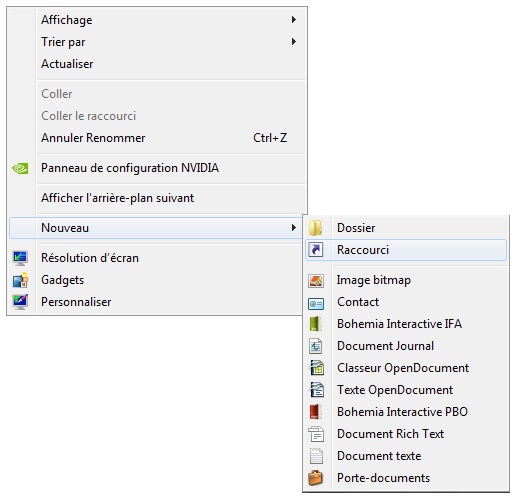The image size is (517, 498).
Task: Click the Contact card icon
Action: click(316, 304)
